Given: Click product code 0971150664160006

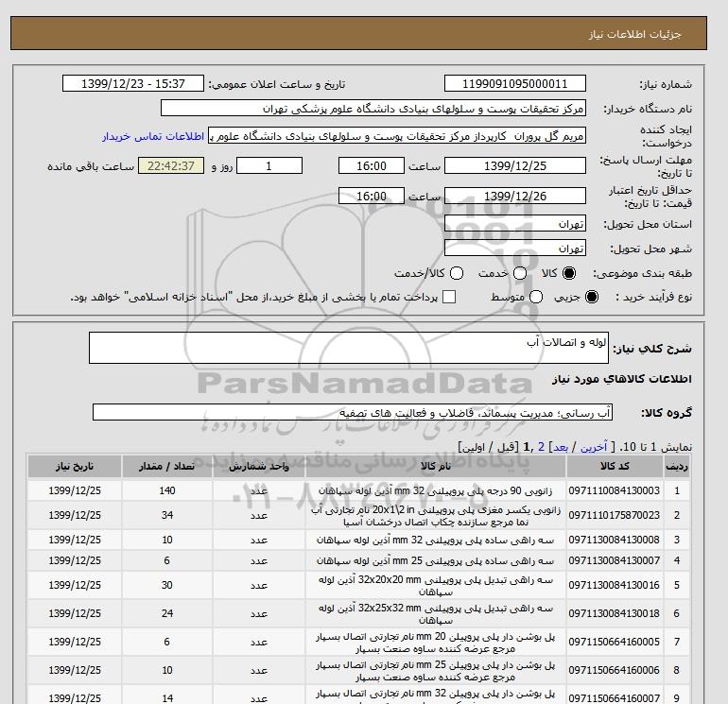Looking at the screenshot, I should (x=615, y=670).
